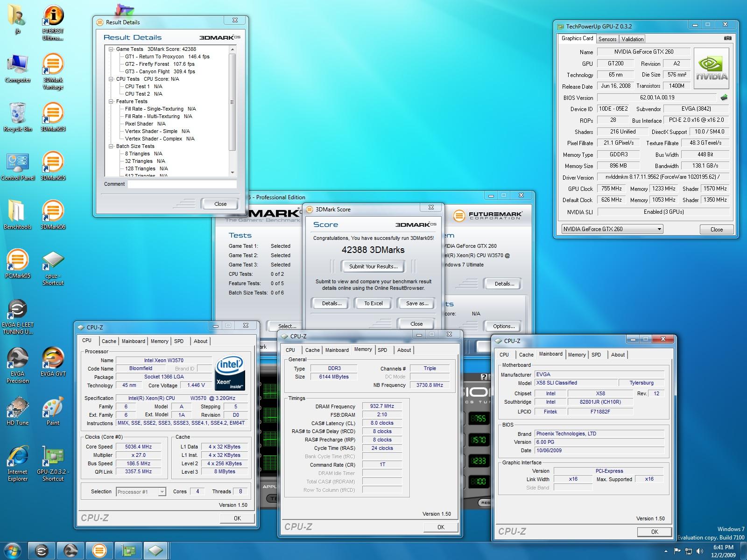This screenshot has width=747, height=560.
Task: Launch the 3DMark06 desktop shortcut
Action: click(x=53, y=216)
